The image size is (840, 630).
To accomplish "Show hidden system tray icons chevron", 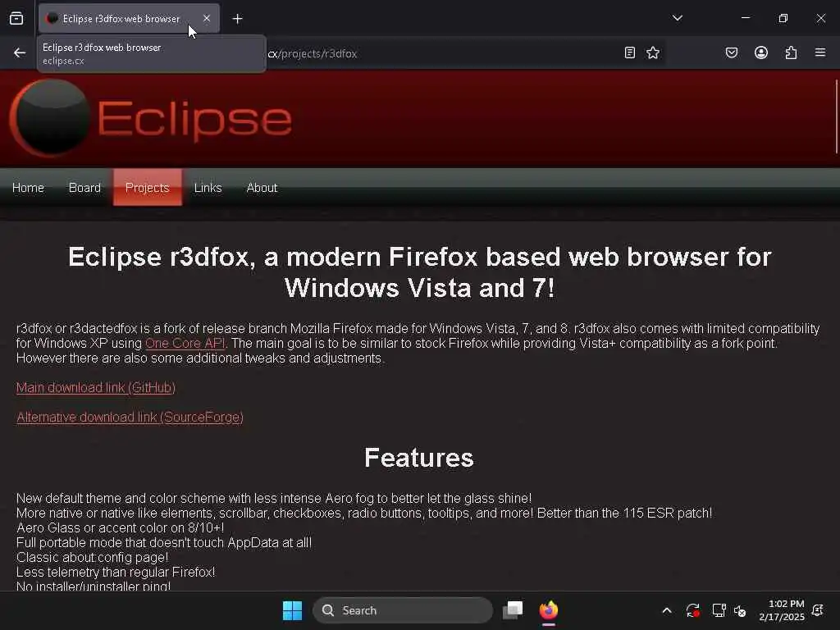I will point(667,610).
